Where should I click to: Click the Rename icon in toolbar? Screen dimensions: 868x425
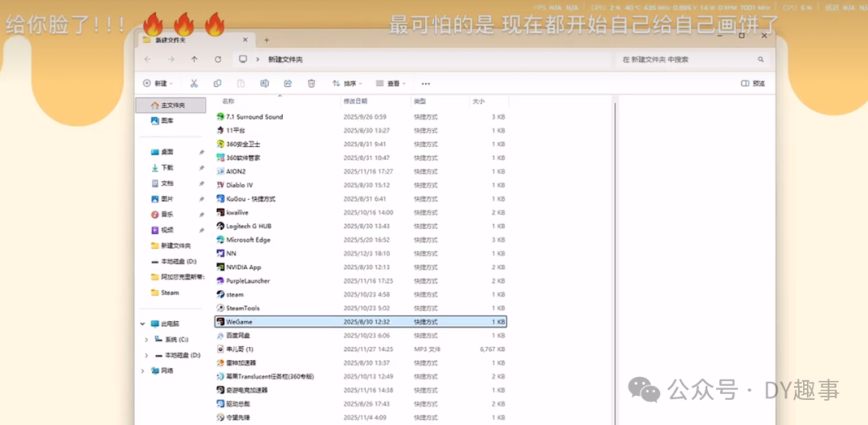[x=264, y=84]
